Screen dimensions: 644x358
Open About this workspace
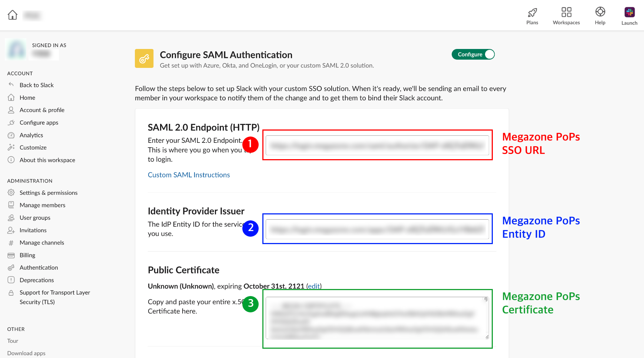pos(47,160)
